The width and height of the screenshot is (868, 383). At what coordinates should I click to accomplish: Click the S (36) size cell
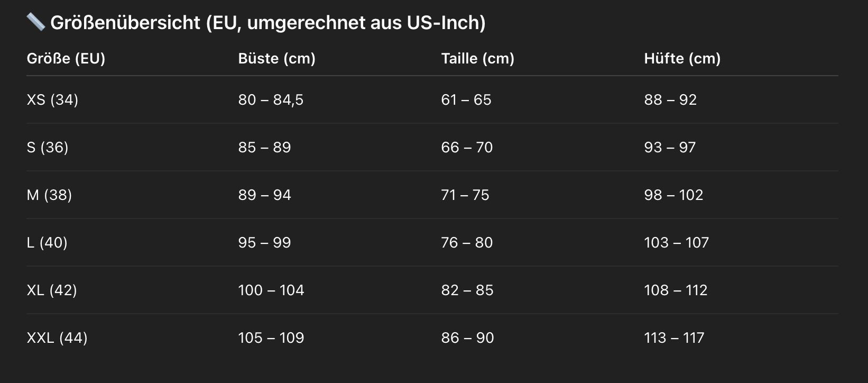point(48,147)
